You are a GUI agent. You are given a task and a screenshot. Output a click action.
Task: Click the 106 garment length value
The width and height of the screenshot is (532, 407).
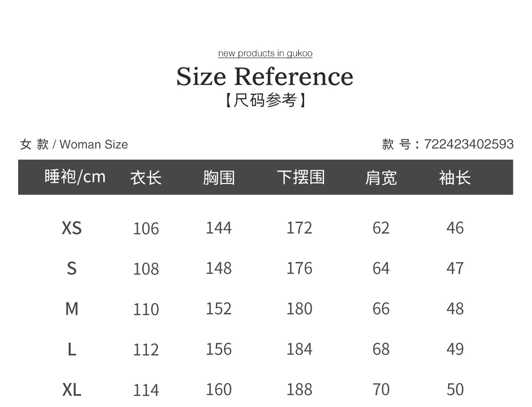pyautogui.click(x=146, y=229)
